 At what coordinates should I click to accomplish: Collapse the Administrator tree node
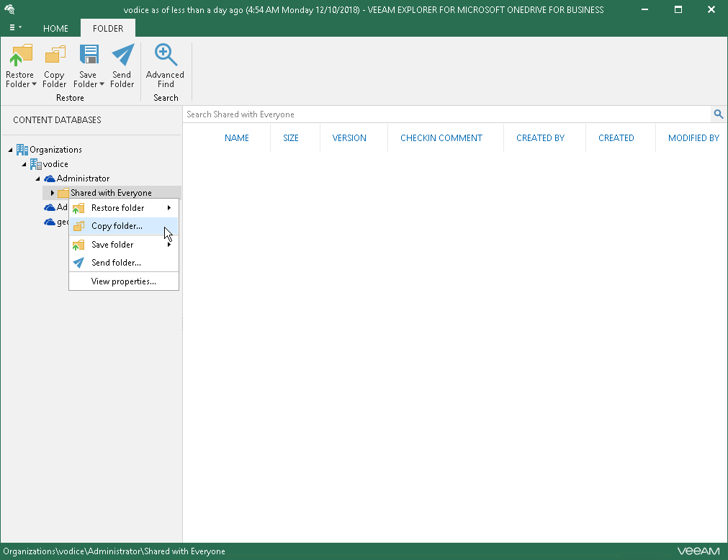38,179
